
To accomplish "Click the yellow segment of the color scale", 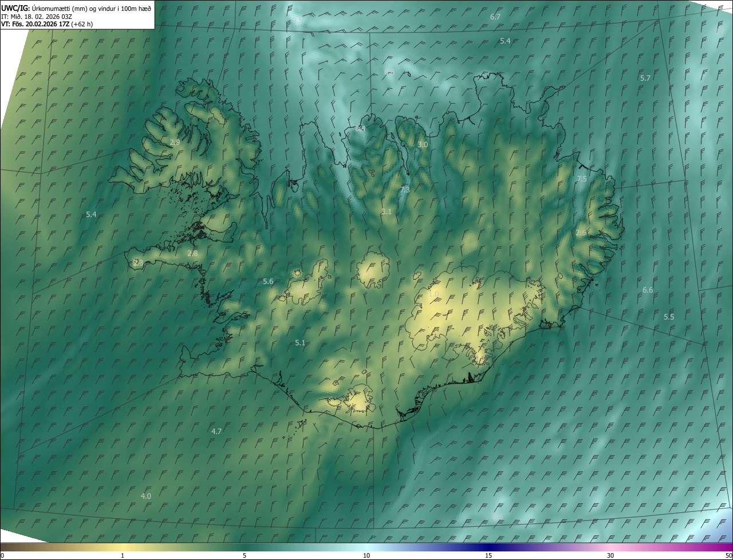I will pos(123,547).
